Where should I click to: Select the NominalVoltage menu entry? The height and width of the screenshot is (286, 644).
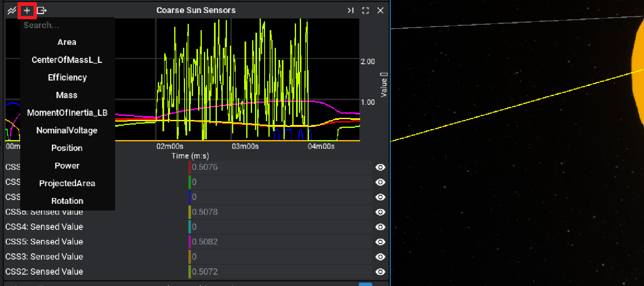point(67,130)
